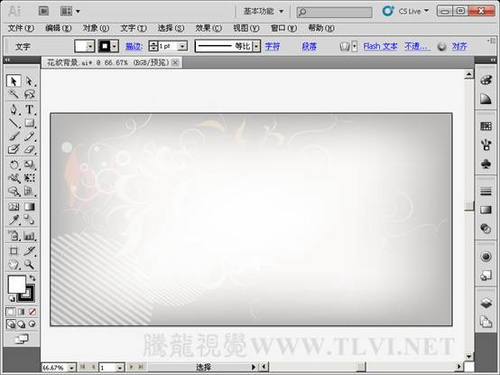Activate the Rotate tool
This screenshot has height=375, width=500.
(x=13, y=165)
